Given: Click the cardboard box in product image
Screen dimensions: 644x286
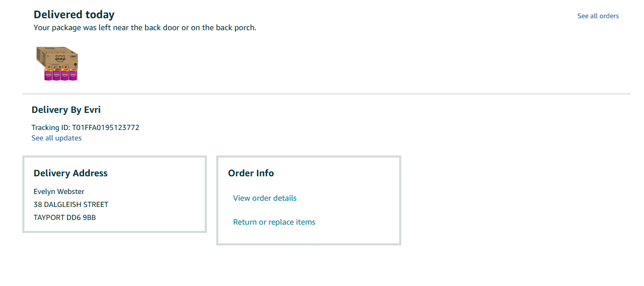Looking at the screenshot, I should 57,57.
